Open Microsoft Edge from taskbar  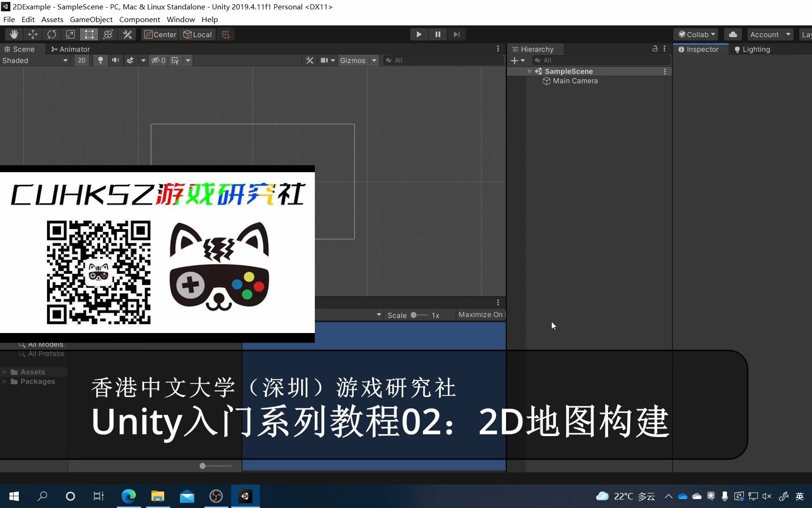click(129, 496)
